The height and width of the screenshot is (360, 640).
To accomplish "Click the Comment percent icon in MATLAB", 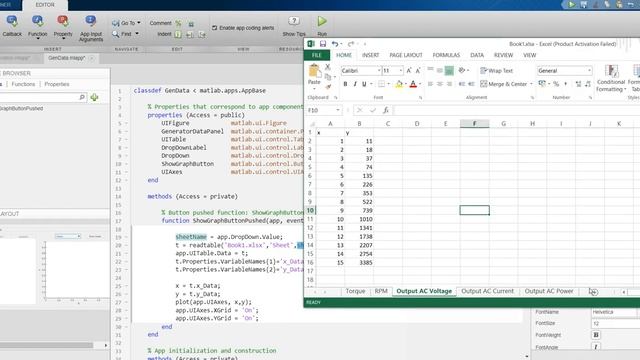I will (178, 23).
